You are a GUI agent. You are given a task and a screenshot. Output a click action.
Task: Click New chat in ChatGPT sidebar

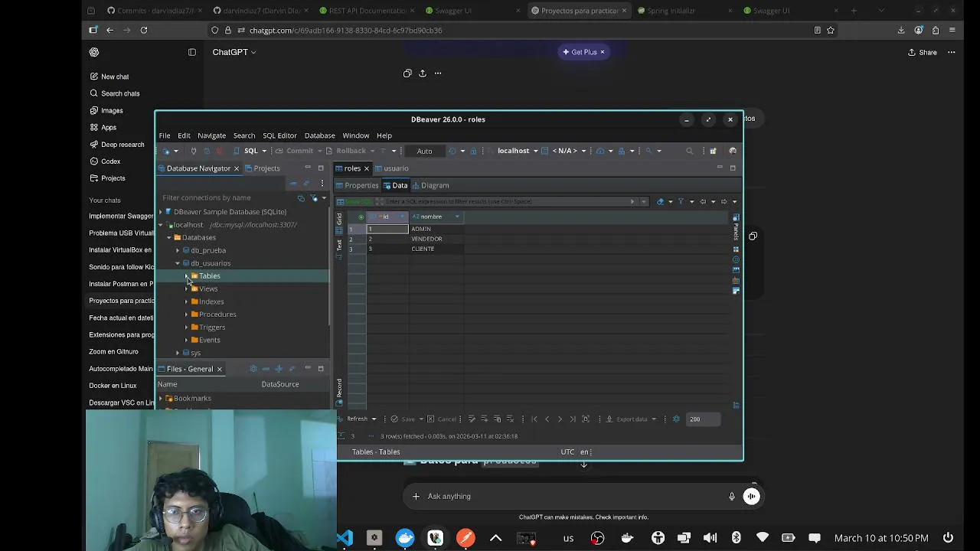(x=115, y=77)
